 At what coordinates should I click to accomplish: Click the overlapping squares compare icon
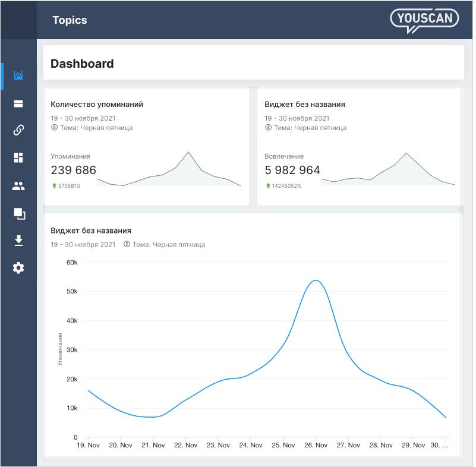tap(19, 213)
